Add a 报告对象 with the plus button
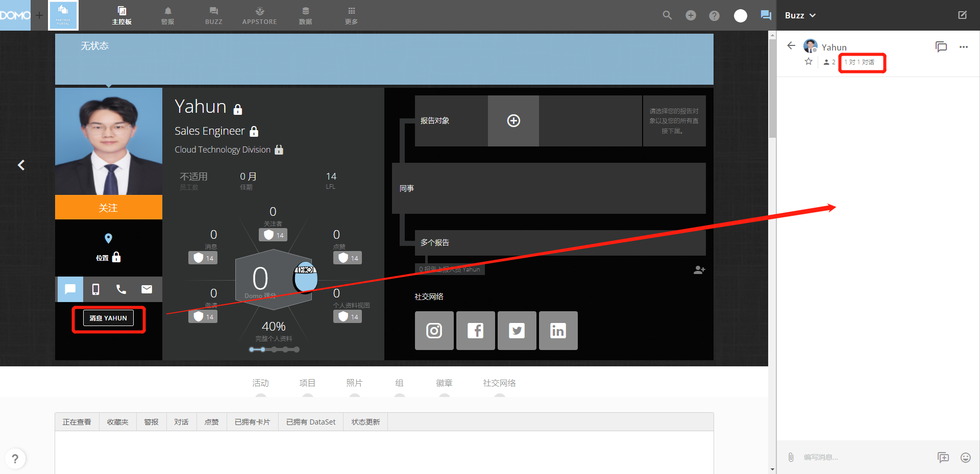The image size is (980, 474). [x=513, y=120]
